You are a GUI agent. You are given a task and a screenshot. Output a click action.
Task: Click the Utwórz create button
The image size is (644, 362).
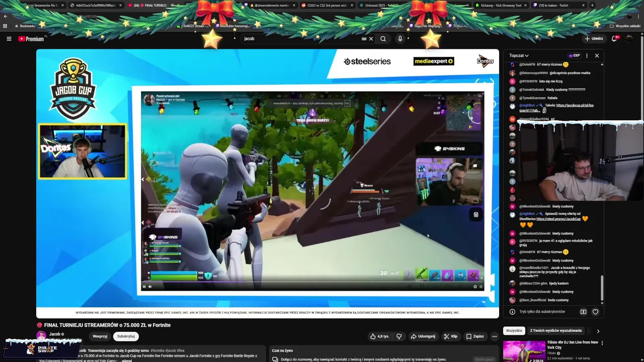click(x=594, y=39)
